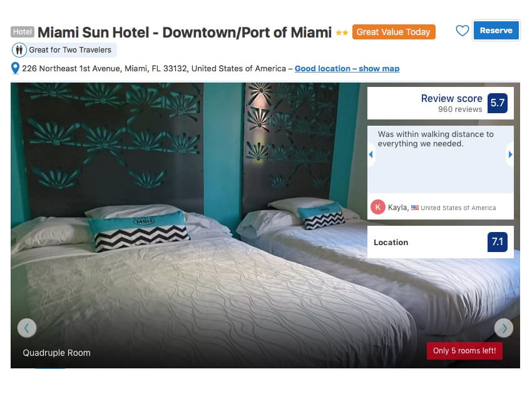Click Kayla's reviewer avatar
532x394 pixels.
click(377, 207)
